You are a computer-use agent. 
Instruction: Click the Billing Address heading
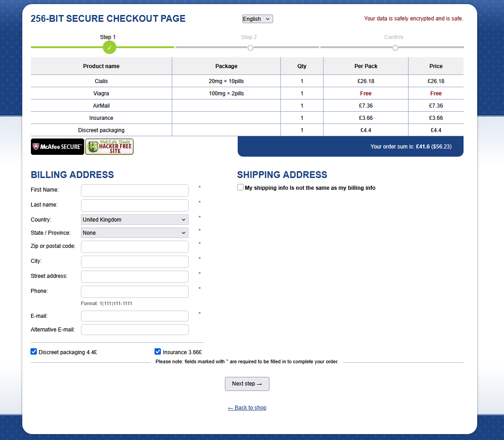click(72, 175)
